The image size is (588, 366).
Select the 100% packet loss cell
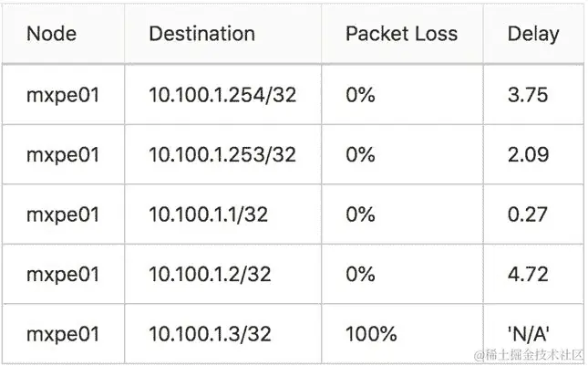(x=371, y=334)
